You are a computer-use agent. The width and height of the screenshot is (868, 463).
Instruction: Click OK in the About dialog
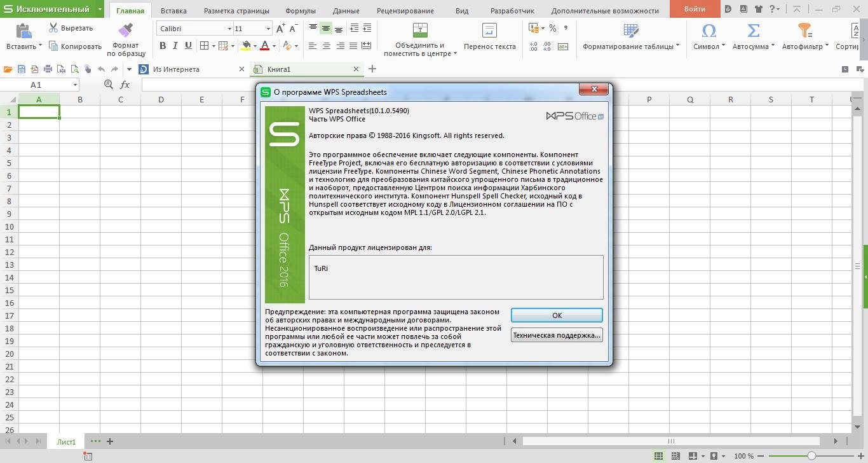click(557, 315)
